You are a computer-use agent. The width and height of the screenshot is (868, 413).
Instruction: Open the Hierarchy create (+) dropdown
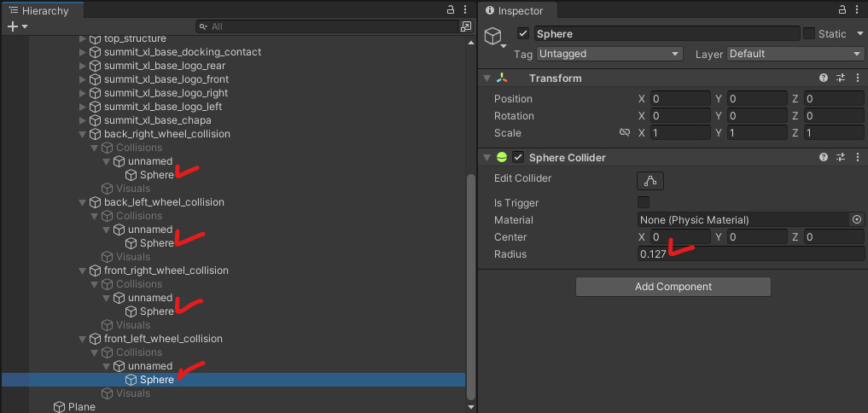click(17, 26)
